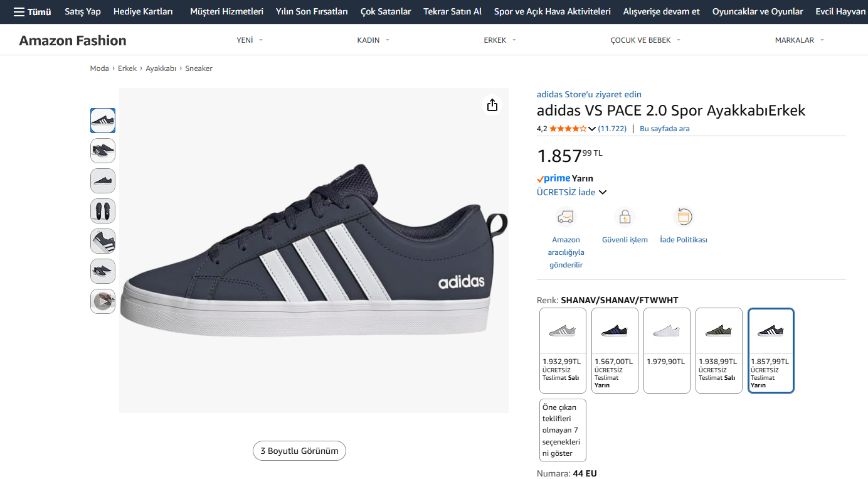This screenshot has height=479, width=868.
Task: Click the Amazon delivery truck icon
Action: point(566,217)
